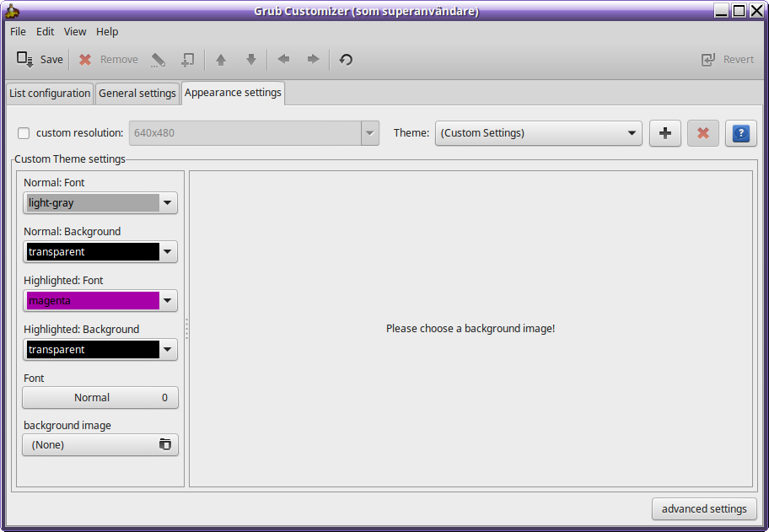Screen dimensions: 769x532
Task: Click the red Remove cross icon
Action: 85,59
